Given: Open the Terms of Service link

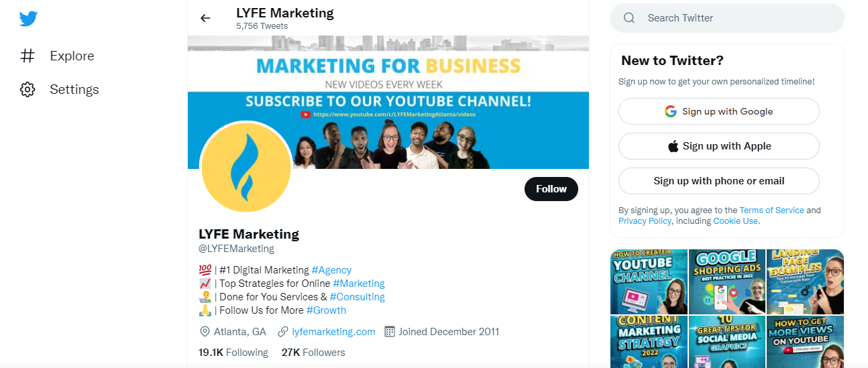Looking at the screenshot, I should [771, 210].
